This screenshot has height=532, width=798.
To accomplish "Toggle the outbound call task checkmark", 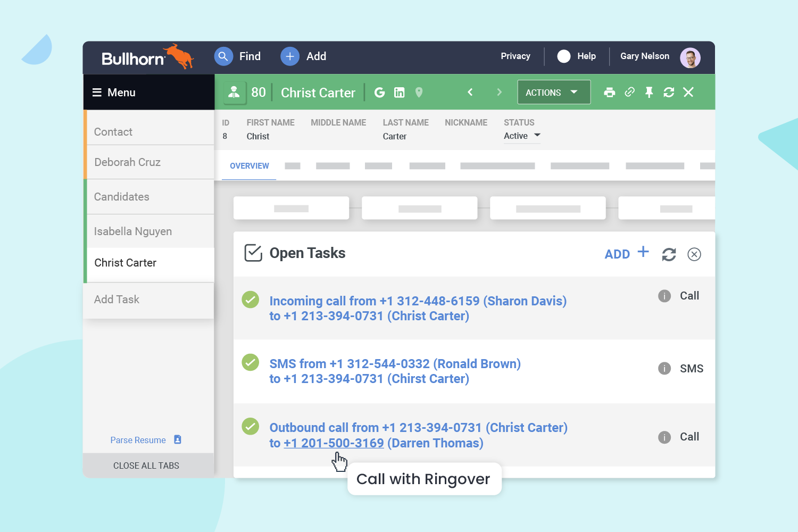I will [x=251, y=426].
